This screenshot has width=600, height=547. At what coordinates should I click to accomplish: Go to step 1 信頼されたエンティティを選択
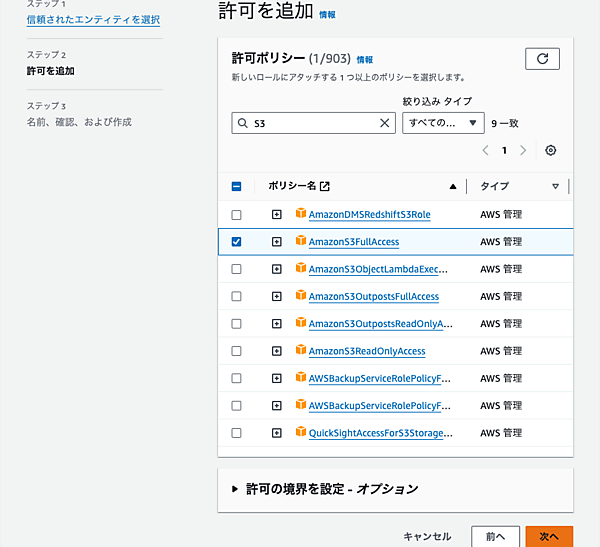click(93, 20)
